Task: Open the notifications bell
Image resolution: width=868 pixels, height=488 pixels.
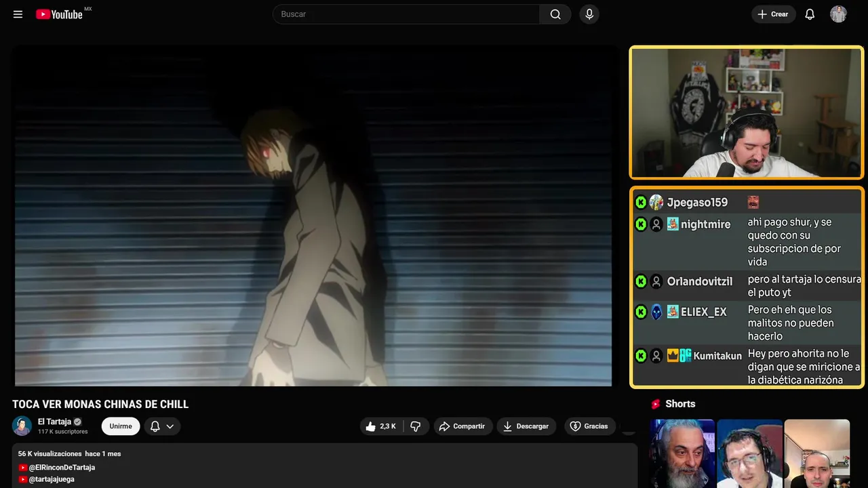Action: pos(810,14)
